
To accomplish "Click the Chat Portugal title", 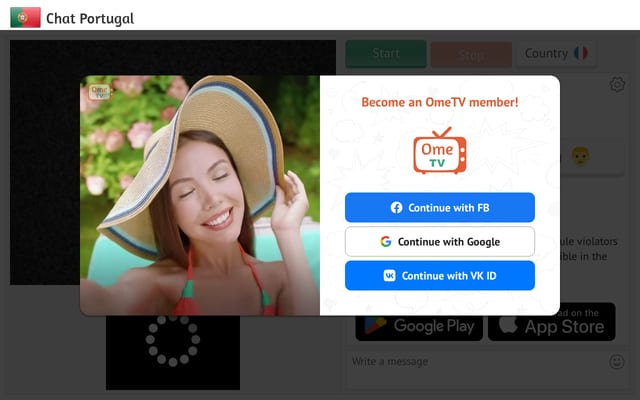I will [x=90, y=18].
